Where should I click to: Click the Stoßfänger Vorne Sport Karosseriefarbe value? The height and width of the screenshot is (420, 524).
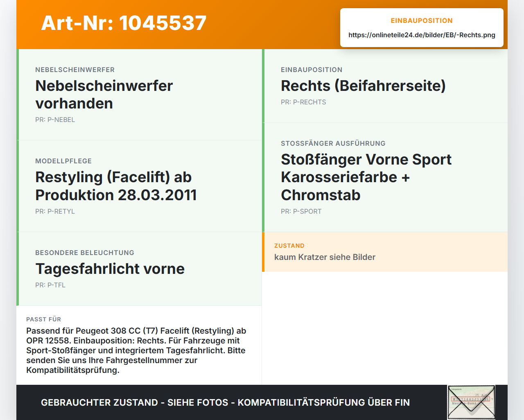(x=366, y=177)
